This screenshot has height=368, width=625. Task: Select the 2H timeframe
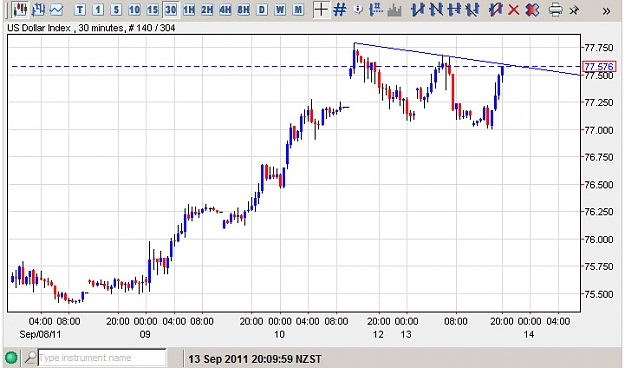click(x=207, y=10)
